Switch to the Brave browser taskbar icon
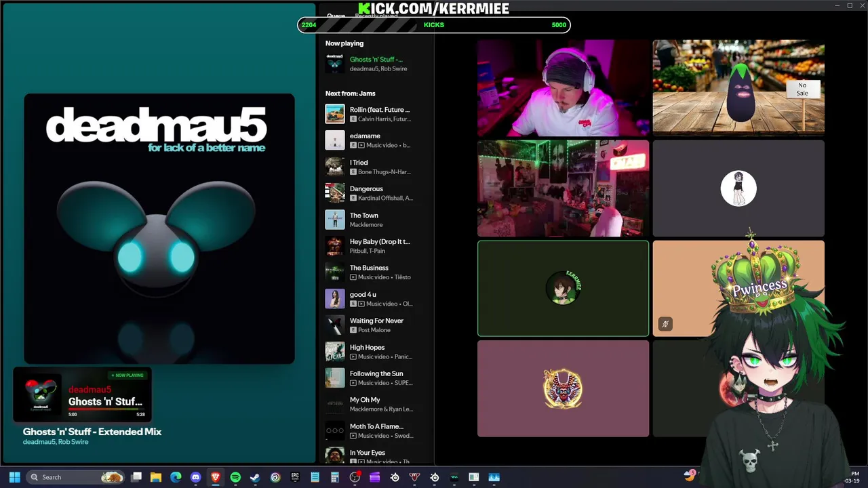Screen dimensions: 868x488 [x=216, y=477]
